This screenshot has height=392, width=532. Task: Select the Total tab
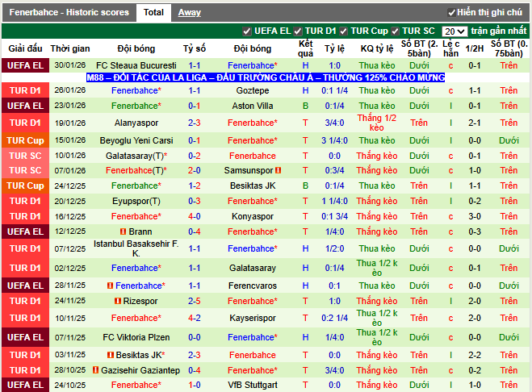(x=153, y=12)
